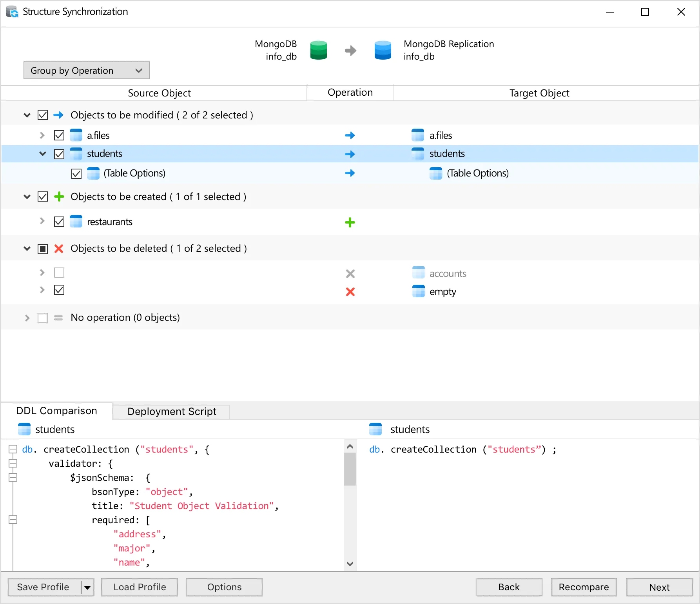
Task: Click the Load Profile button
Action: pos(140,587)
